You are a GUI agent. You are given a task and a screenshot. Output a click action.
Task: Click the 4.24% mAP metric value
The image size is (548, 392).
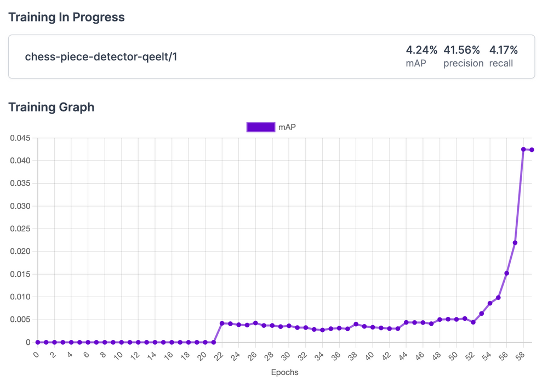point(422,49)
